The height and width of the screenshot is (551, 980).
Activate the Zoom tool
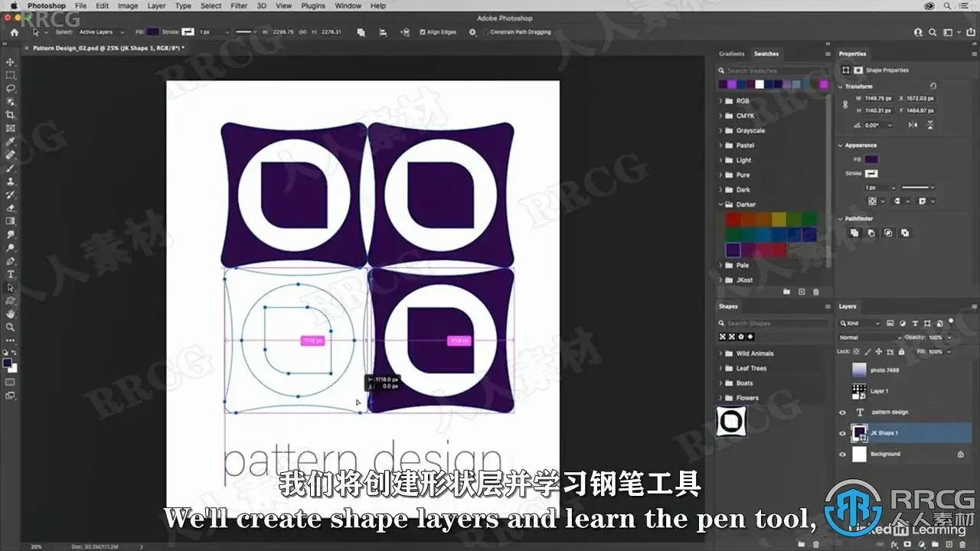click(x=10, y=327)
